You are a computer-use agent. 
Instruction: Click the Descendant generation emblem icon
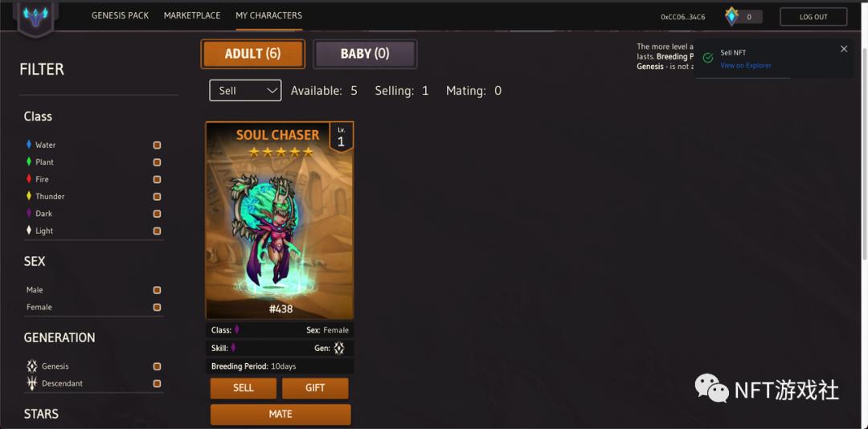[32, 383]
